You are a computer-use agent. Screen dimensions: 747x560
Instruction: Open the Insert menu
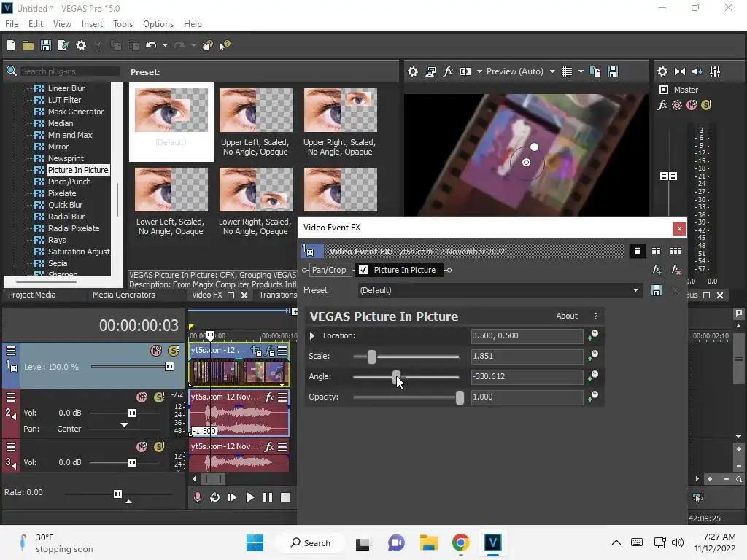[92, 24]
